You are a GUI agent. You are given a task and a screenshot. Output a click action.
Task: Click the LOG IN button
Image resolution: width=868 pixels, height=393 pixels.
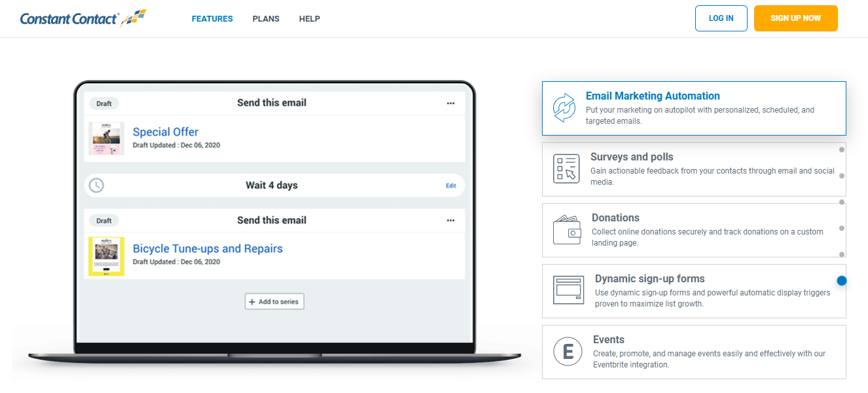pos(721,18)
